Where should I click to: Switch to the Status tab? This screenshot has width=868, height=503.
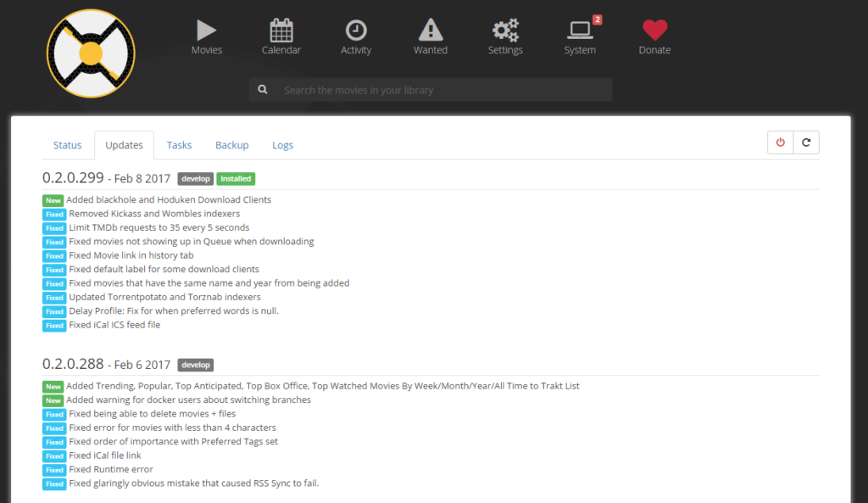pyautogui.click(x=68, y=145)
